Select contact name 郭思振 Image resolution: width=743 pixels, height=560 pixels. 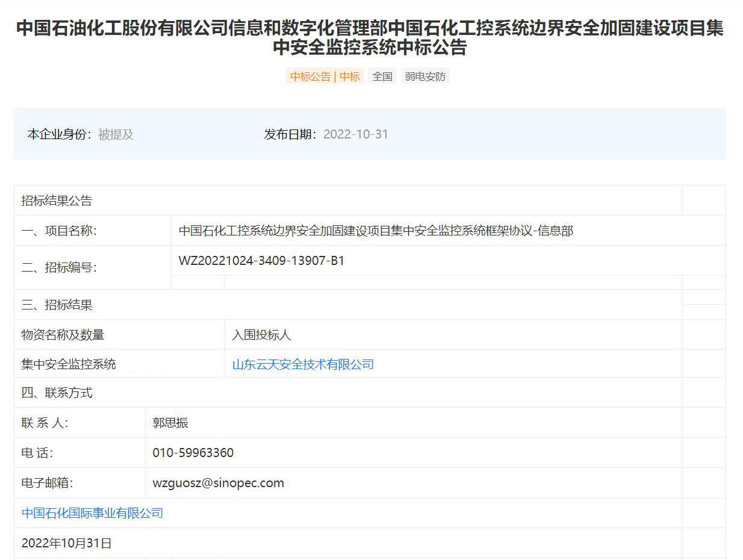[170, 423]
